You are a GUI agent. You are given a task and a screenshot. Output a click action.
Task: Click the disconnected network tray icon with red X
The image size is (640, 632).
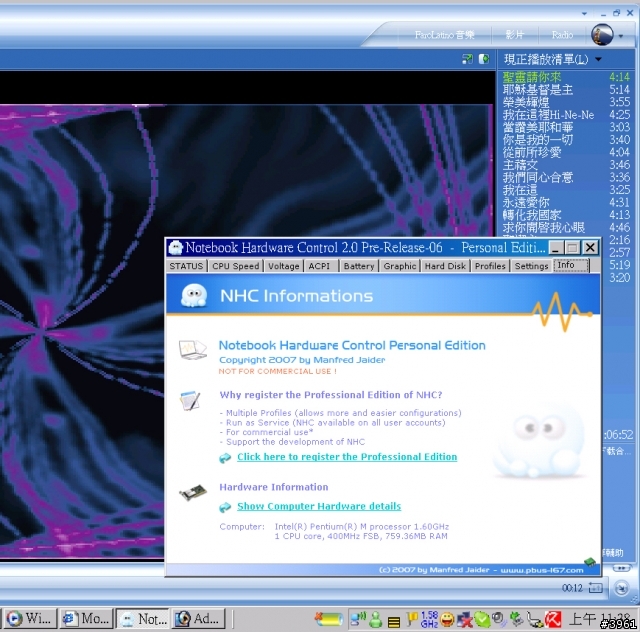464,620
